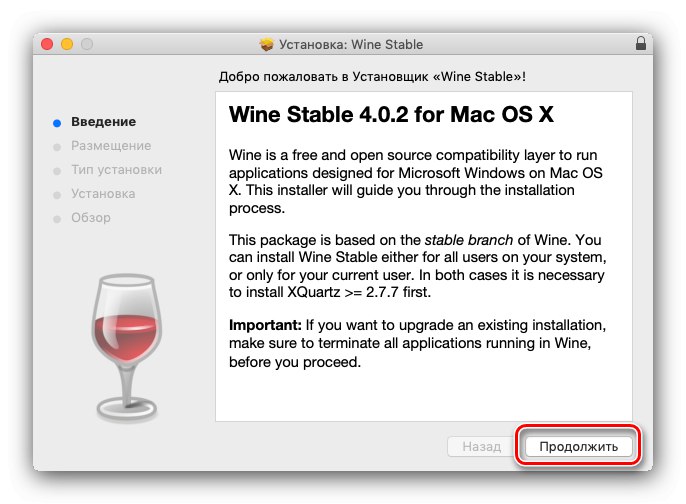Image resolution: width=686 pixels, height=504 pixels.
Task: Select the Установка step in sidebar
Action: point(103,194)
